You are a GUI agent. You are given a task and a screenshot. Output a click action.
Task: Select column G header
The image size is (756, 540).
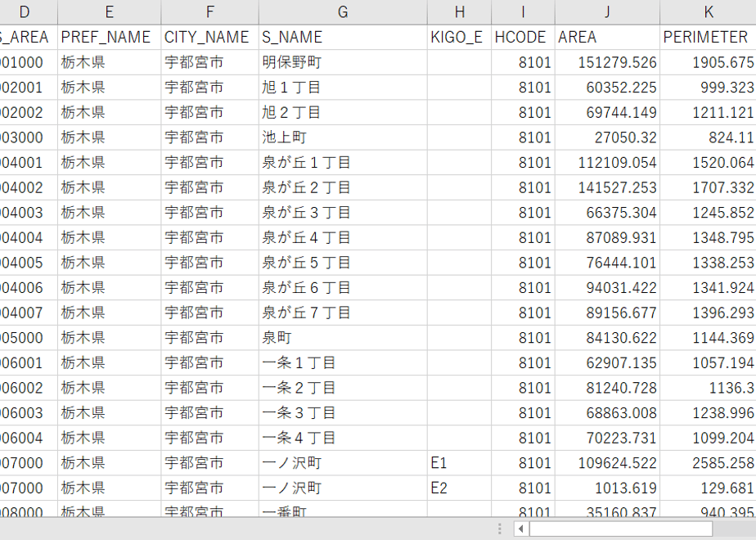[343, 12]
